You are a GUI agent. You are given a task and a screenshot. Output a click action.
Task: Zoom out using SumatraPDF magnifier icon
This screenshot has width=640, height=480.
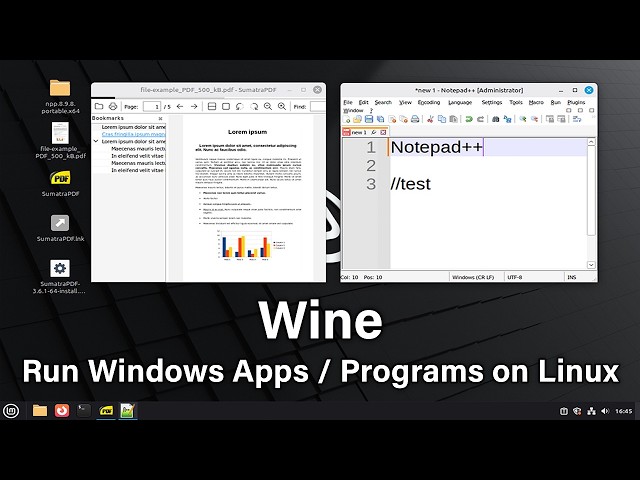(x=268, y=107)
